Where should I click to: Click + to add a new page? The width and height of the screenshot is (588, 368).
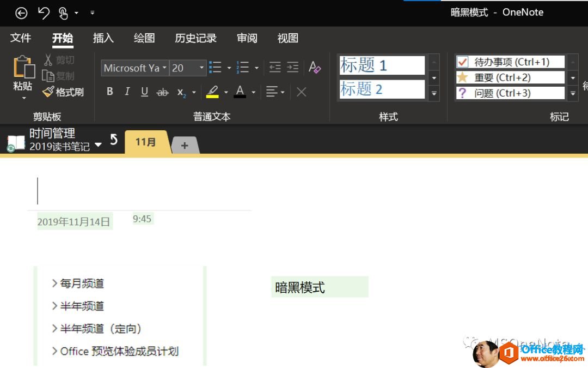(x=184, y=145)
